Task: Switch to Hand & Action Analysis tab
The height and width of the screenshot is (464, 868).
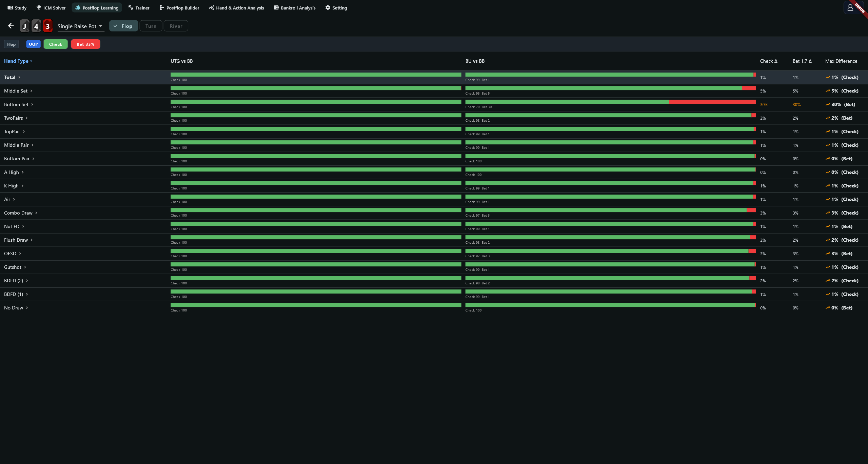Action: tap(236, 7)
